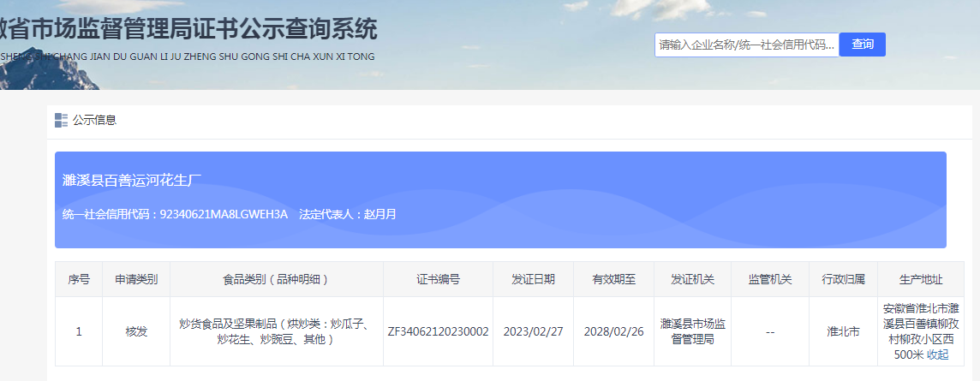This screenshot has width=980, height=381.
Task: Click the 濉溪县市场监督管理局 issuing authority cell
Action: click(693, 331)
